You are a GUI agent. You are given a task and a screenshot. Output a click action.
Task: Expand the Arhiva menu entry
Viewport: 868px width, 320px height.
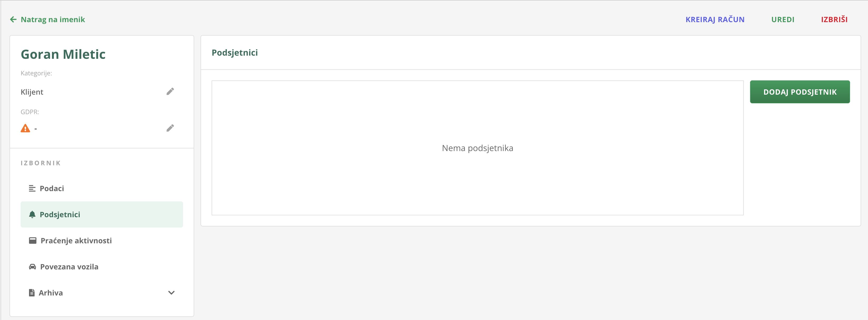[51, 293]
